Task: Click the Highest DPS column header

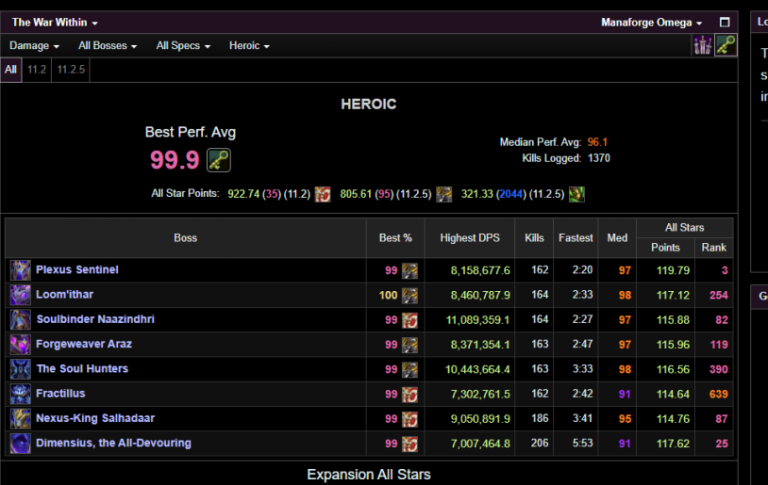Action: (470, 238)
